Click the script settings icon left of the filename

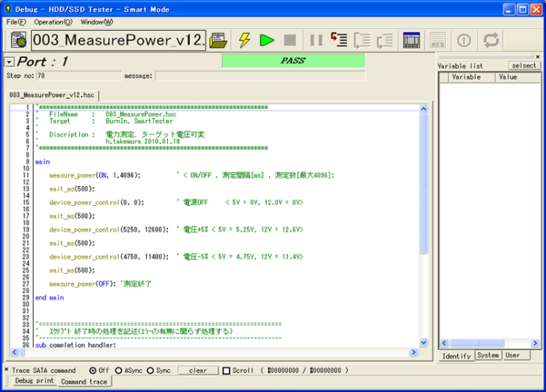click(18, 40)
